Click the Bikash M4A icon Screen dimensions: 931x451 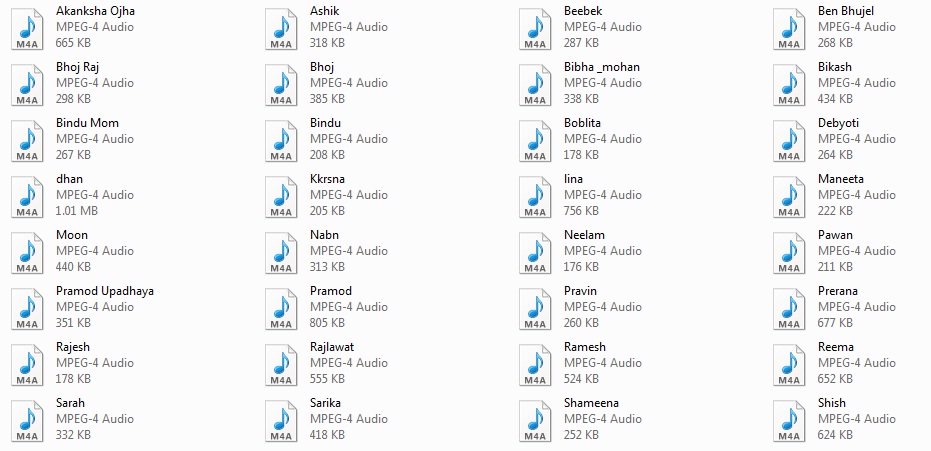[x=790, y=85]
